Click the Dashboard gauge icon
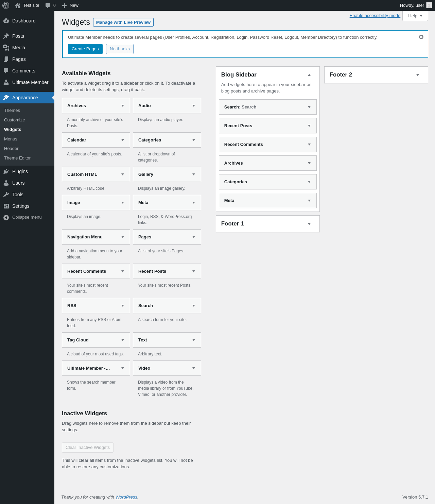Image resolution: width=435 pixels, height=504 pixels. (x=6, y=21)
